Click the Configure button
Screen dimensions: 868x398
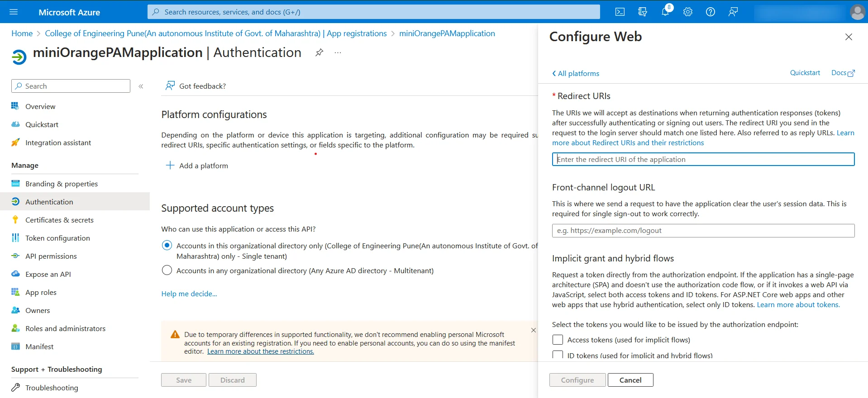click(577, 380)
